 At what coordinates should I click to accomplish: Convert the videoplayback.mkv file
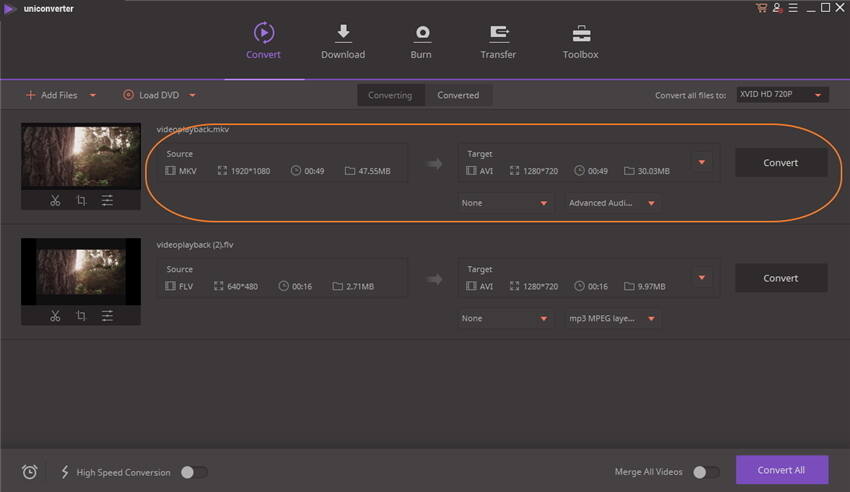pyautogui.click(x=781, y=163)
